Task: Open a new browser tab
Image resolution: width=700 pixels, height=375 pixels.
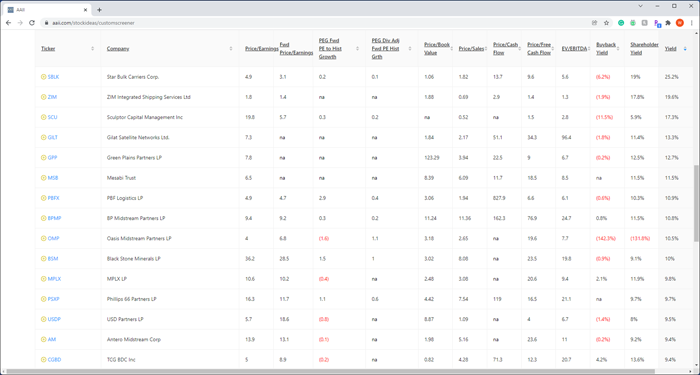Action: coord(99,10)
